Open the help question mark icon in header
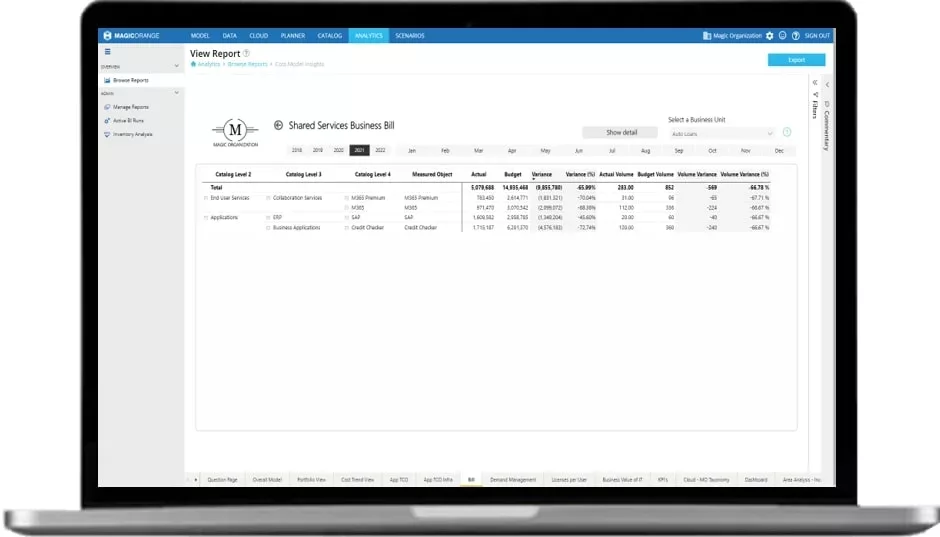 [x=796, y=36]
